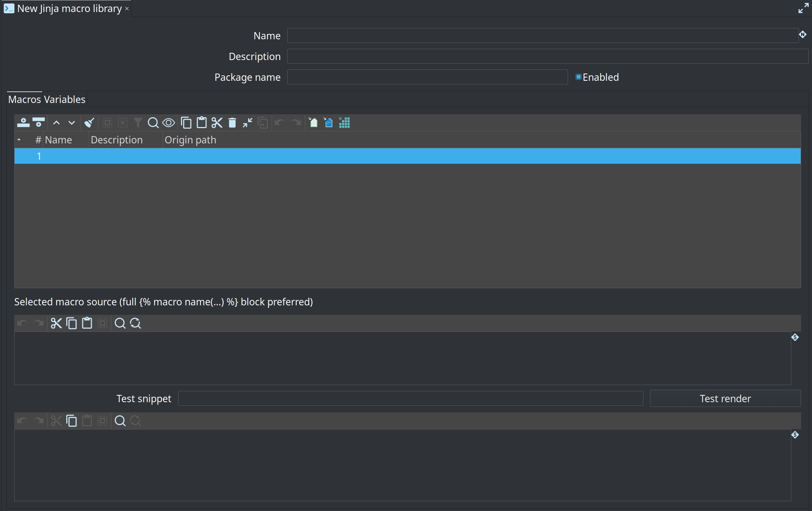Copy selected macro rows

tap(186, 123)
